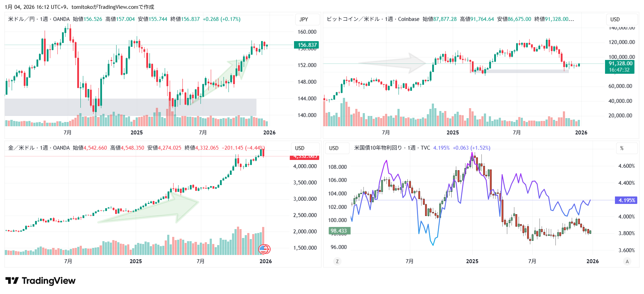Toggle auto scale with the A button
This screenshot has width=644, height=294.
click(x=627, y=261)
